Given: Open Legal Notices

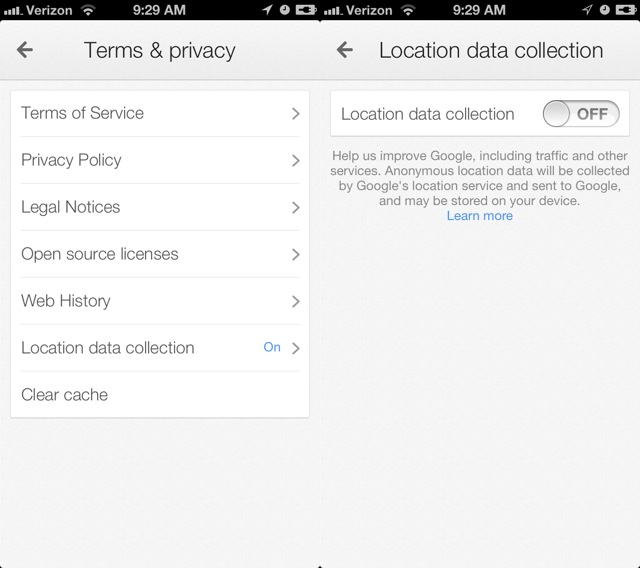Looking at the screenshot, I should [160, 207].
